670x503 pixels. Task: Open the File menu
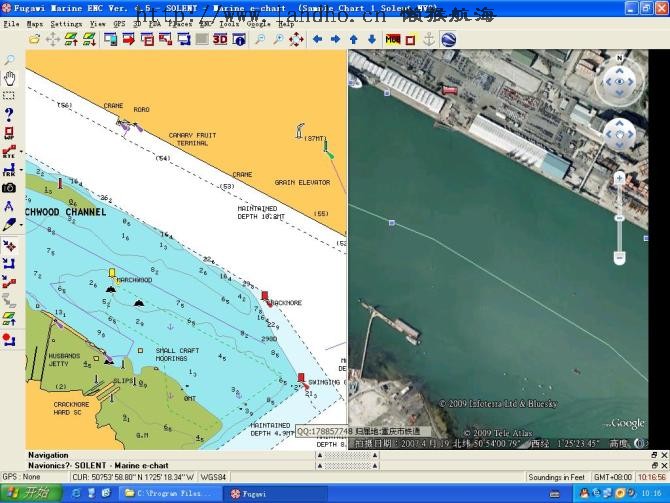coord(12,24)
